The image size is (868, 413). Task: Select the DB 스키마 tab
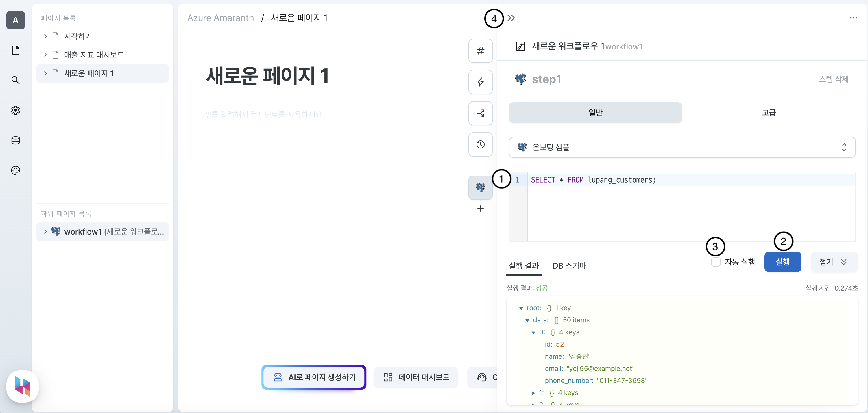(569, 266)
